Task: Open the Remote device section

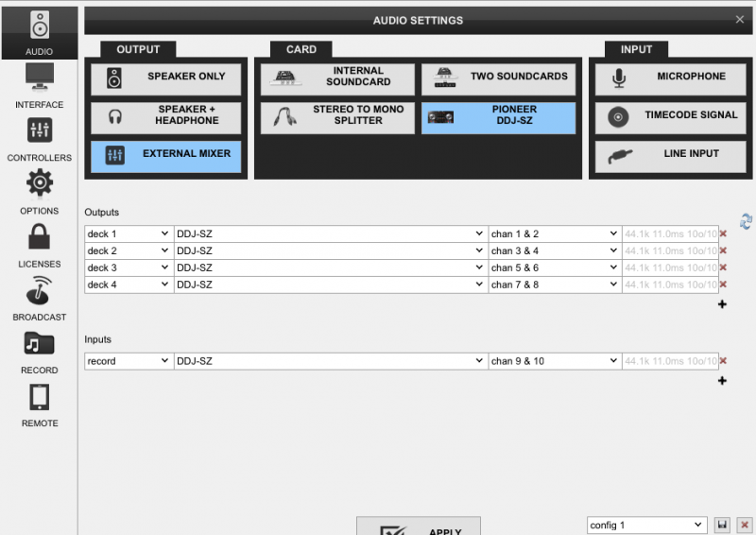Action: coord(40,405)
